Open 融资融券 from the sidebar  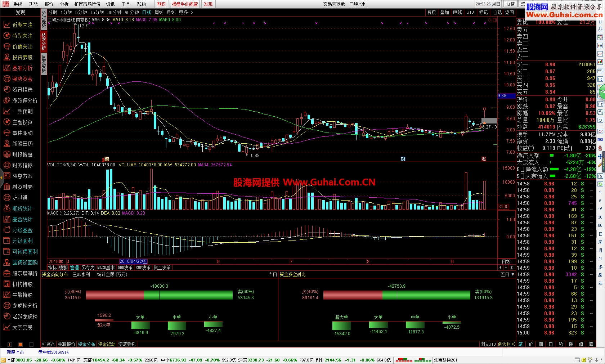(22, 187)
